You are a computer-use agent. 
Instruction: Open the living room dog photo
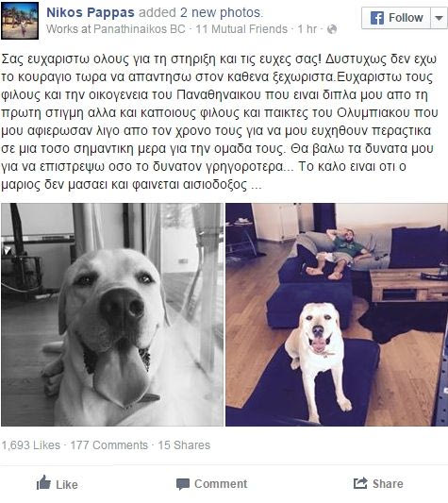pos(337,314)
